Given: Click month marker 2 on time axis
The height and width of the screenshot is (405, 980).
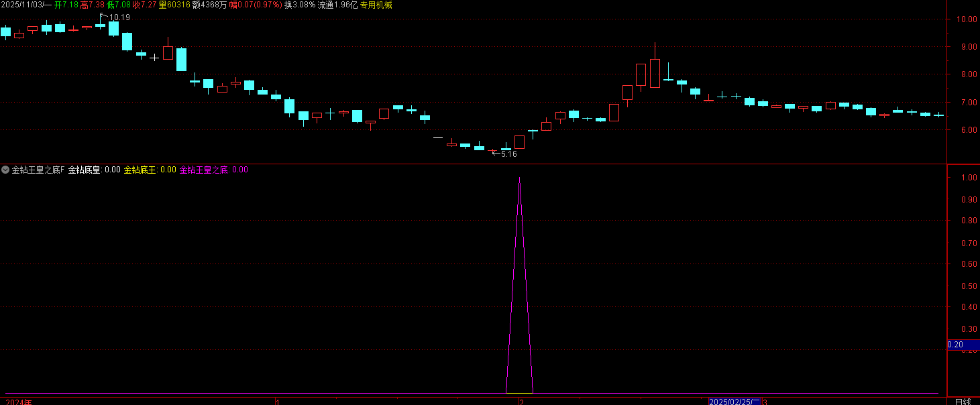Looking at the screenshot, I should click(521, 401).
